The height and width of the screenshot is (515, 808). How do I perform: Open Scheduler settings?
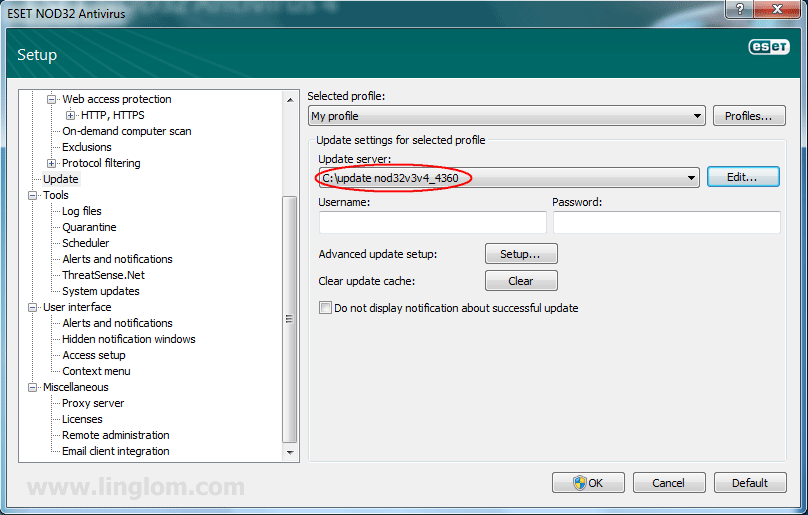coord(86,243)
